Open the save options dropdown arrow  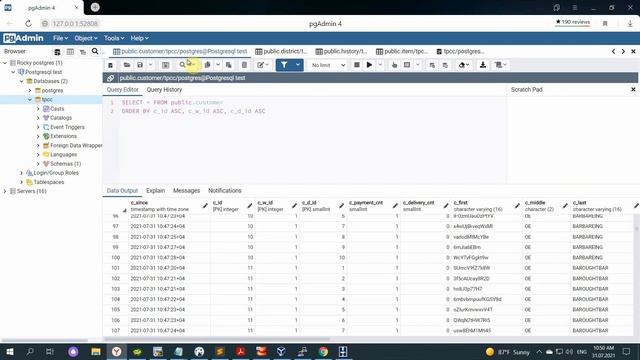tap(150, 65)
